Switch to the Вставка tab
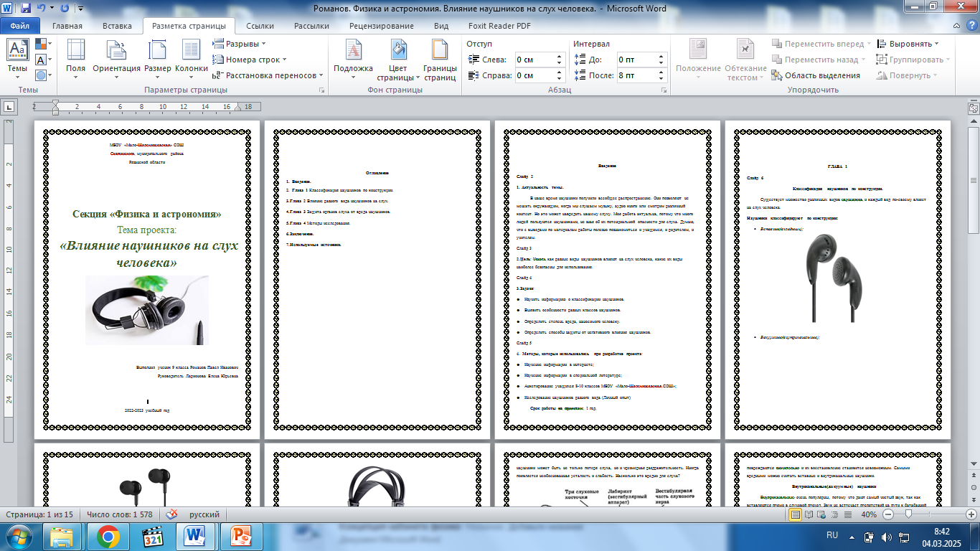 coord(117,26)
